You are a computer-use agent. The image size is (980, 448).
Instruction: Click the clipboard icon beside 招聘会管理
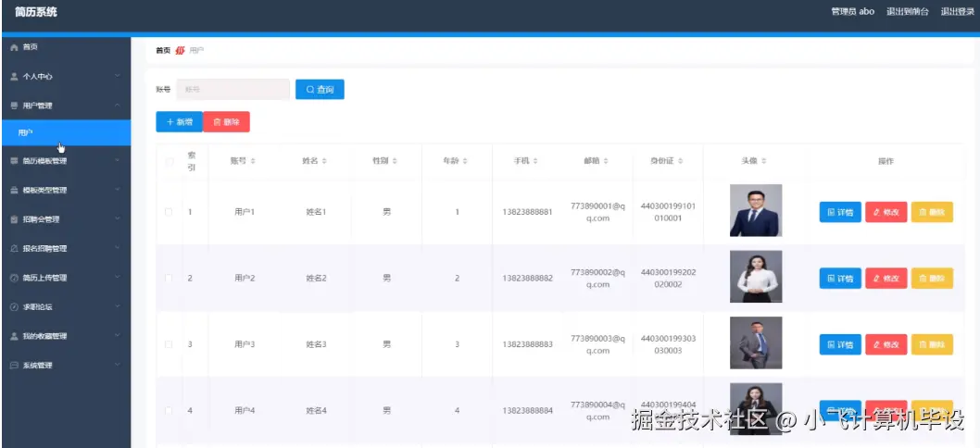pos(15,219)
